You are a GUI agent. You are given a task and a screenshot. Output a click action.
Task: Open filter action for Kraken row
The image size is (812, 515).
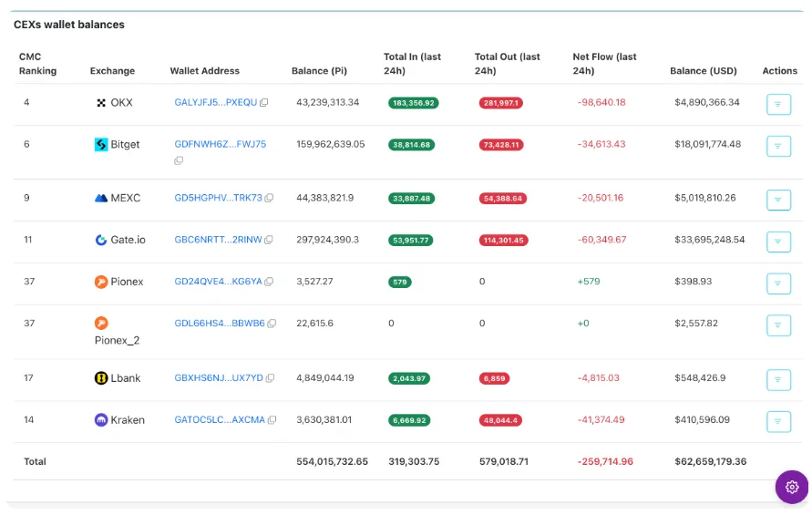[778, 422]
